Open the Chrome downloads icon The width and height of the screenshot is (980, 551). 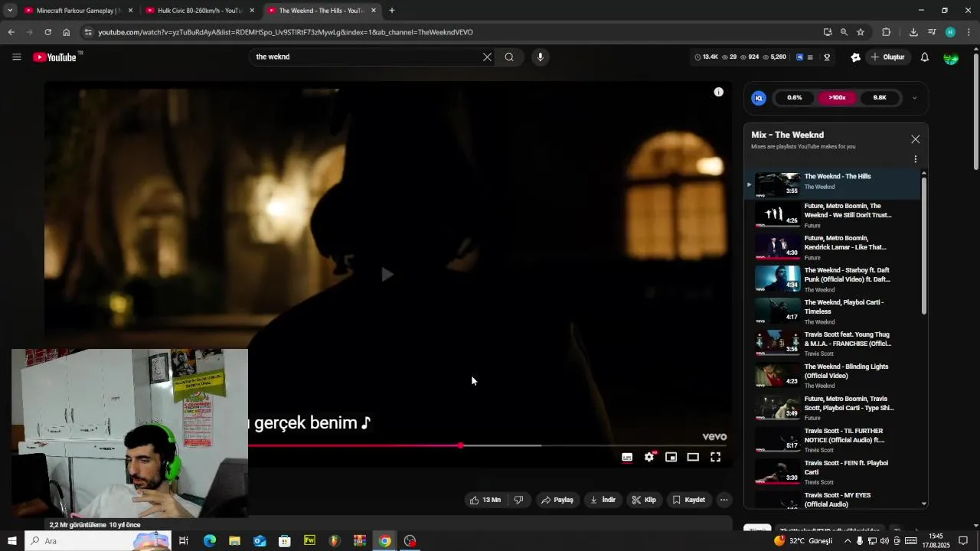click(913, 32)
